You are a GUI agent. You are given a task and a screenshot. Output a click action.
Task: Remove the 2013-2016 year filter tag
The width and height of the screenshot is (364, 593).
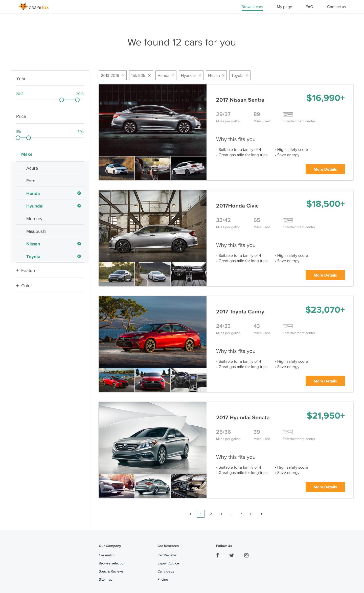[x=123, y=76]
